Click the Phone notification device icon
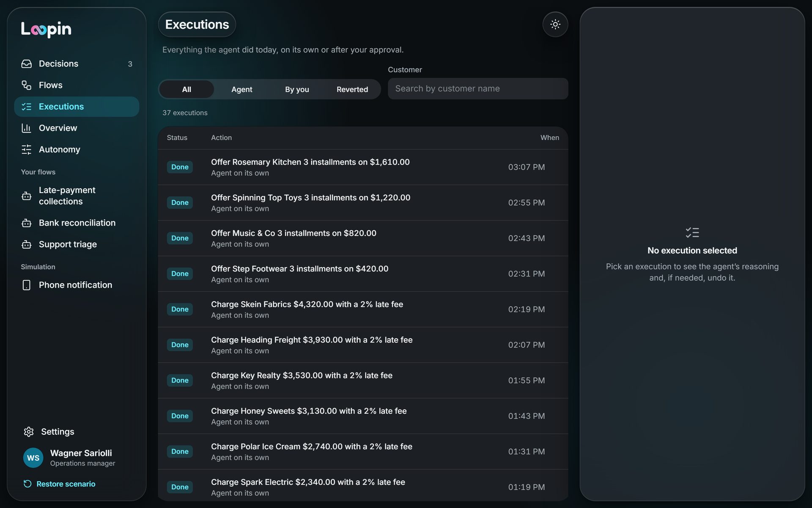Image resolution: width=812 pixels, height=508 pixels. [x=26, y=285]
